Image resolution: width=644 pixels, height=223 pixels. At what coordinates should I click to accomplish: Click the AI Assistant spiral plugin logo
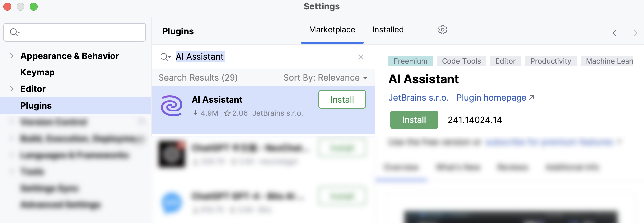point(171,106)
